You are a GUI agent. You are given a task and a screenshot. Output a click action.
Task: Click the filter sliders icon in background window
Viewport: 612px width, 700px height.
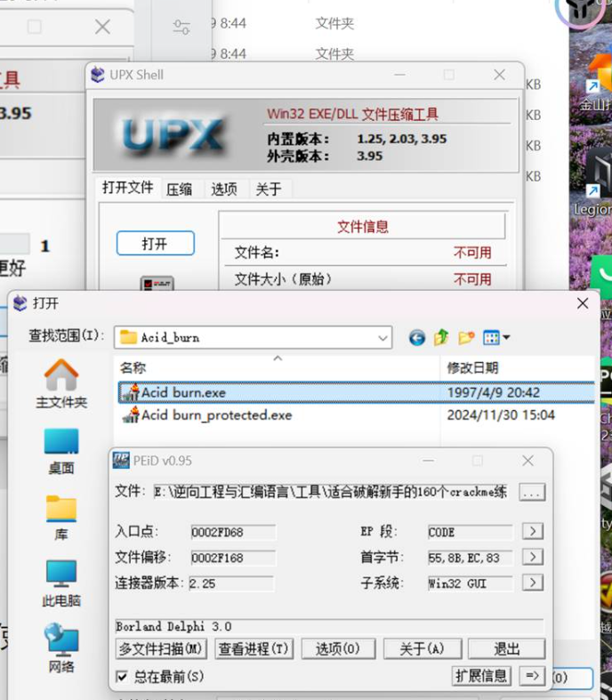181,28
